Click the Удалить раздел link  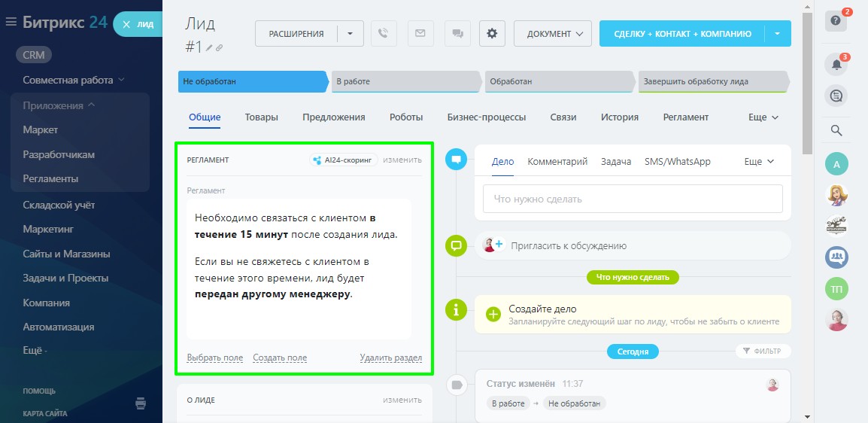[390, 358]
